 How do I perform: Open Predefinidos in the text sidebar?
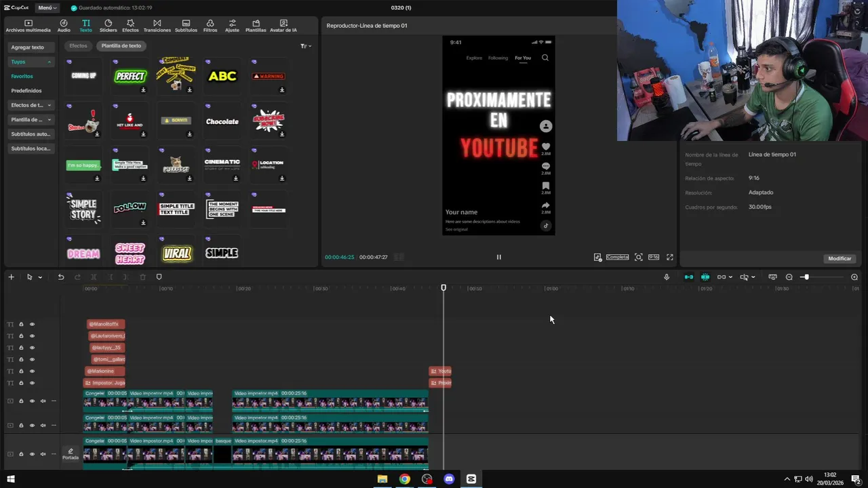26,90
